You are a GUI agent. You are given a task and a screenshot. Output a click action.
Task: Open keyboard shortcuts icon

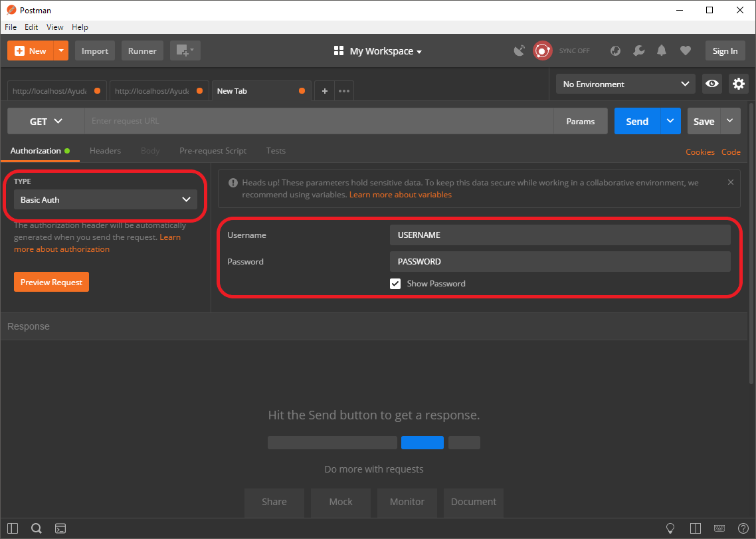coord(719,528)
